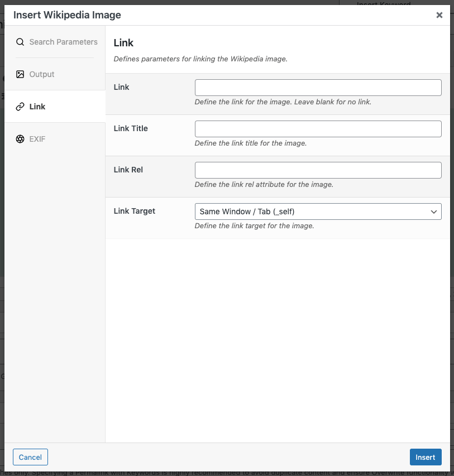
Task: Click 'Defines parameters for linking' subtitle text
Action: (200, 59)
